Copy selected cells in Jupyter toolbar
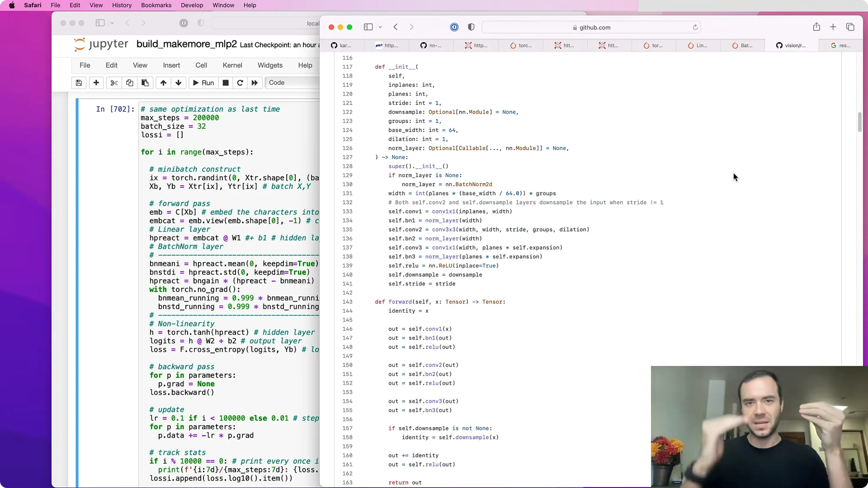This screenshot has height=488, width=868. pyautogui.click(x=129, y=83)
